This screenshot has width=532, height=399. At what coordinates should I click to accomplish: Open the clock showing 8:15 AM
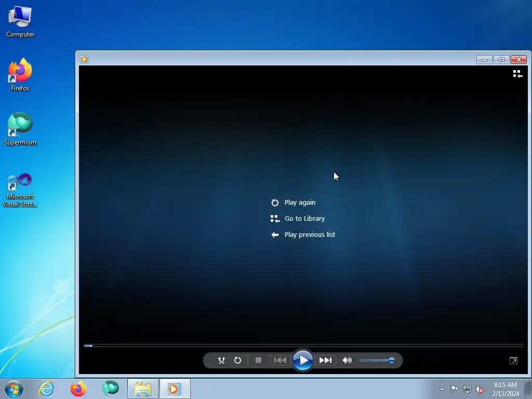click(506, 389)
